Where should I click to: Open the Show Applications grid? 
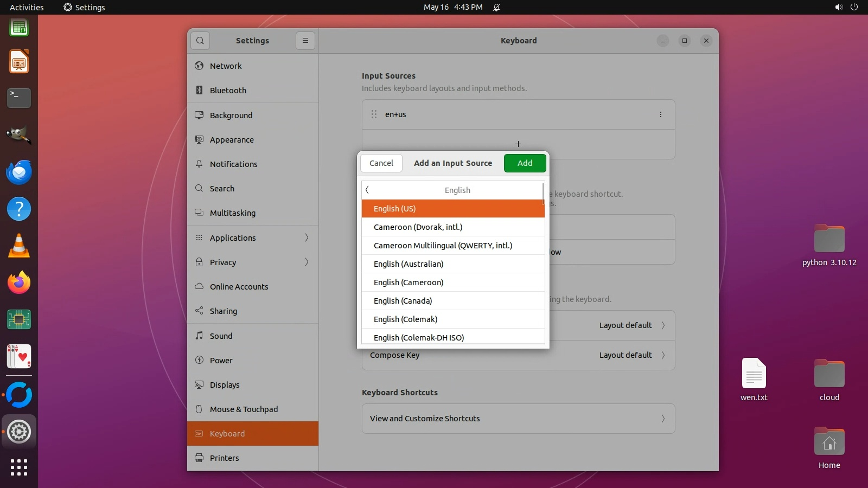click(19, 467)
